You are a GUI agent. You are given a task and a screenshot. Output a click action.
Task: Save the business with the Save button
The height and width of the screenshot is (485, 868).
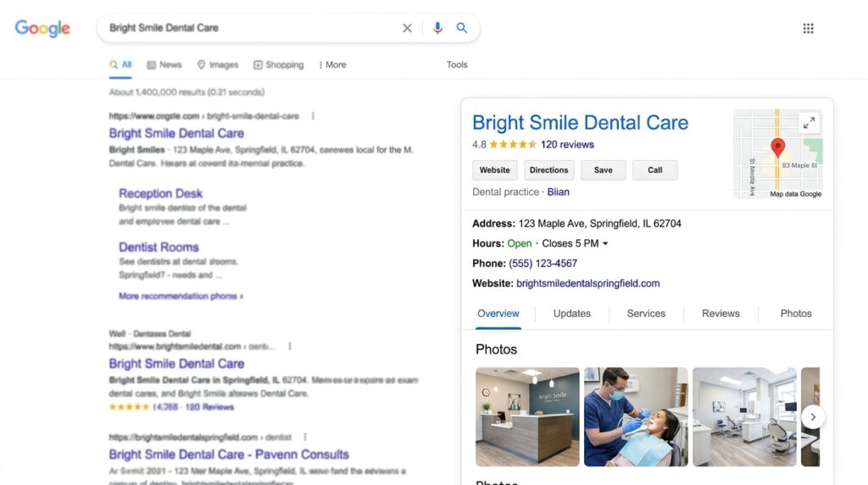coord(603,170)
